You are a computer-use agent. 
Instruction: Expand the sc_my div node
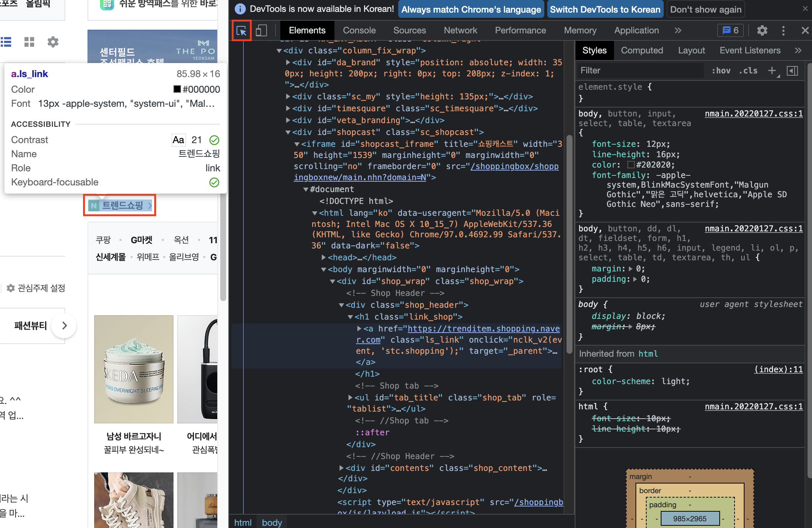pyautogui.click(x=288, y=97)
